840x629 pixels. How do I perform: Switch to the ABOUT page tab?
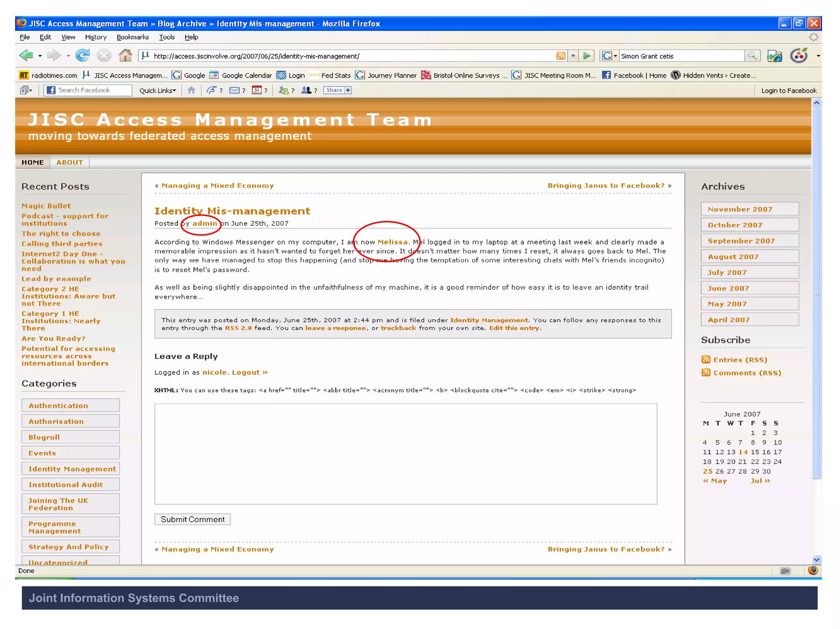70,162
